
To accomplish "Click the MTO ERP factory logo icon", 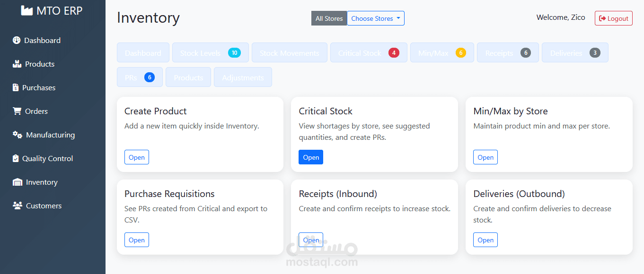I will (x=27, y=10).
